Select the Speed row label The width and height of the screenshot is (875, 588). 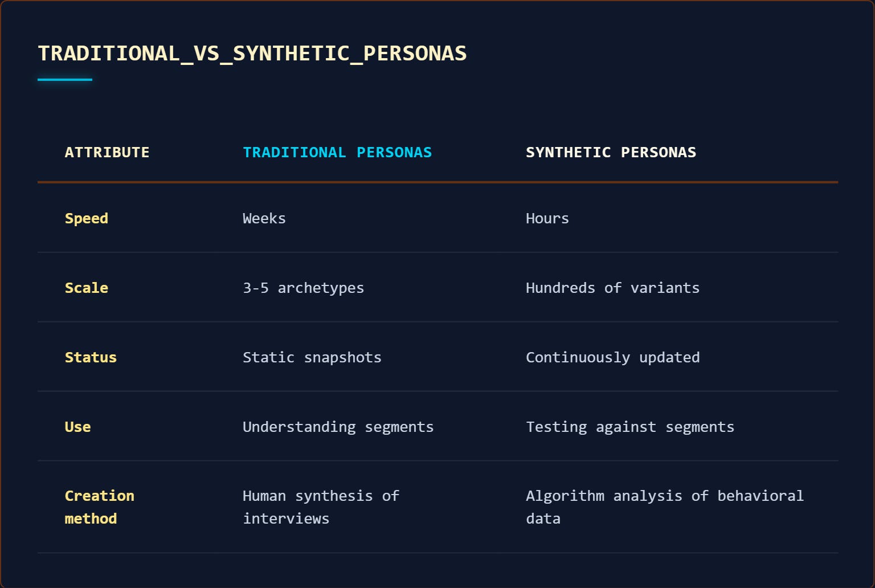[x=87, y=218]
